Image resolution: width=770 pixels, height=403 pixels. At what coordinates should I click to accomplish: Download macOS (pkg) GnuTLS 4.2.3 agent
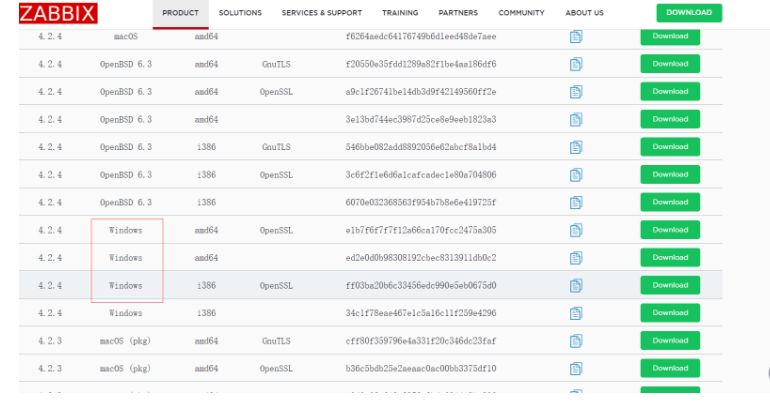click(x=670, y=340)
